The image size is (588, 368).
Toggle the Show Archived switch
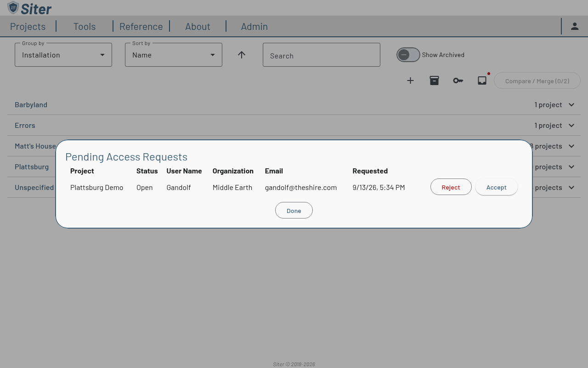tap(408, 55)
